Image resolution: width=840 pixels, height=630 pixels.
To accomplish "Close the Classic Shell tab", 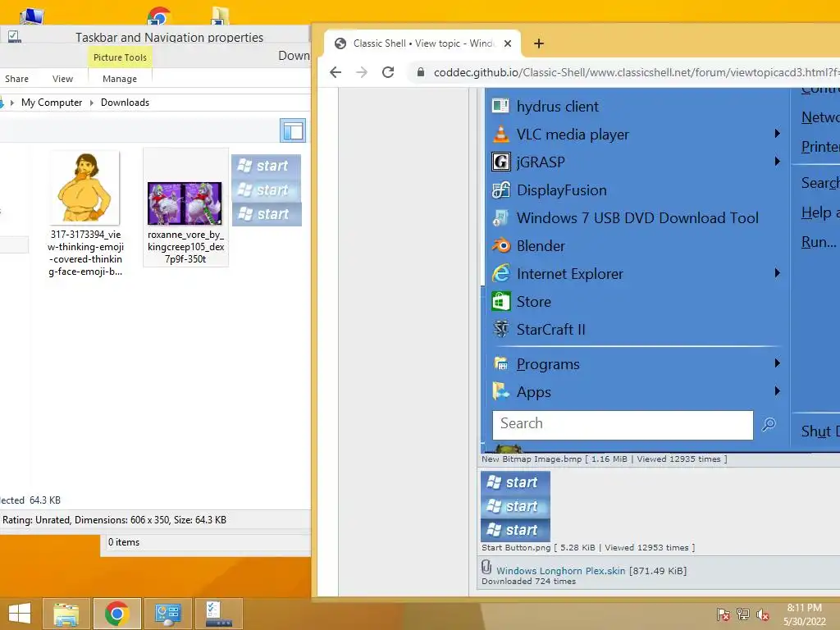I will click(508, 43).
